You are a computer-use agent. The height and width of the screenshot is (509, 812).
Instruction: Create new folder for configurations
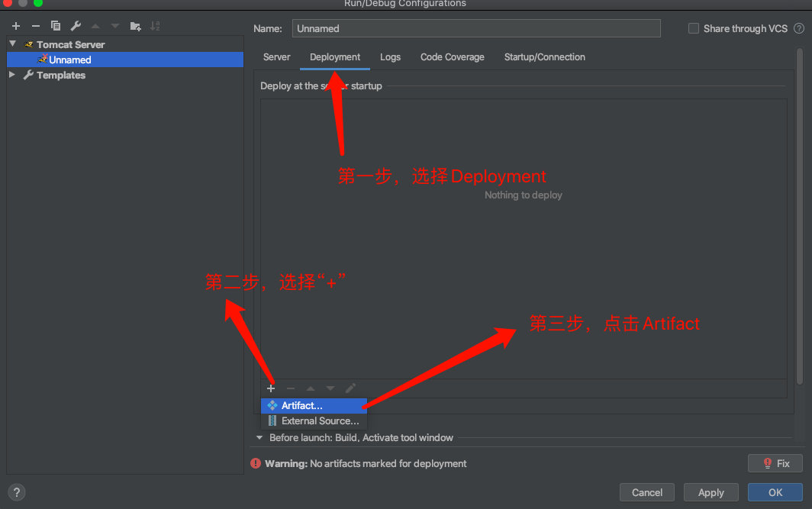point(135,26)
